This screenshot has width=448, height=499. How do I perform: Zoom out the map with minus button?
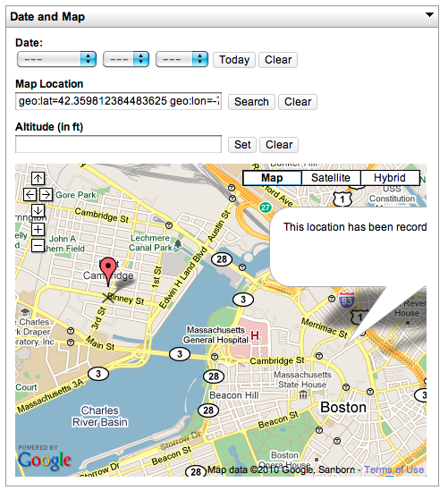tap(38, 245)
